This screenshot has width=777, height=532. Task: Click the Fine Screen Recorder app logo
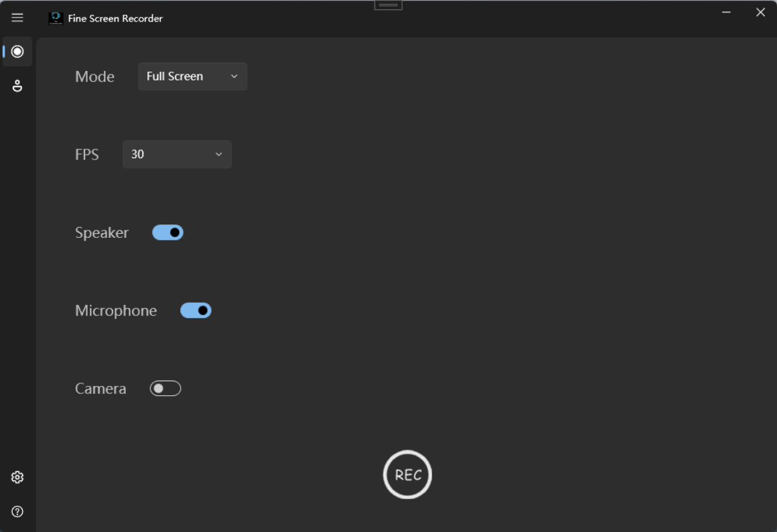click(x=56, y=19)
